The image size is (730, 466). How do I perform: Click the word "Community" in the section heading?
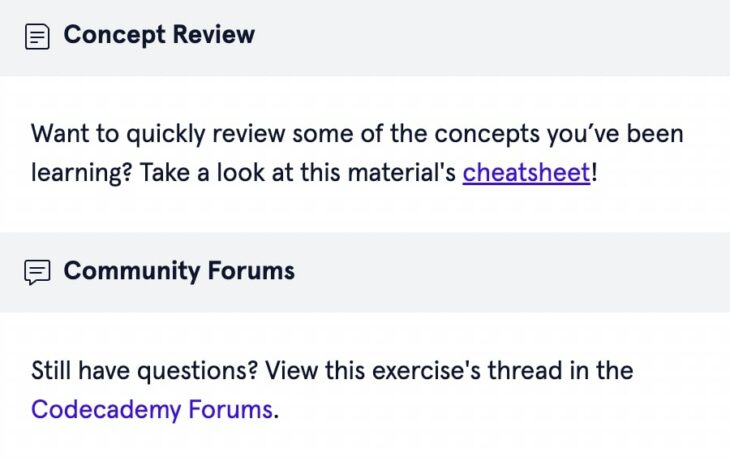point(131,270)
